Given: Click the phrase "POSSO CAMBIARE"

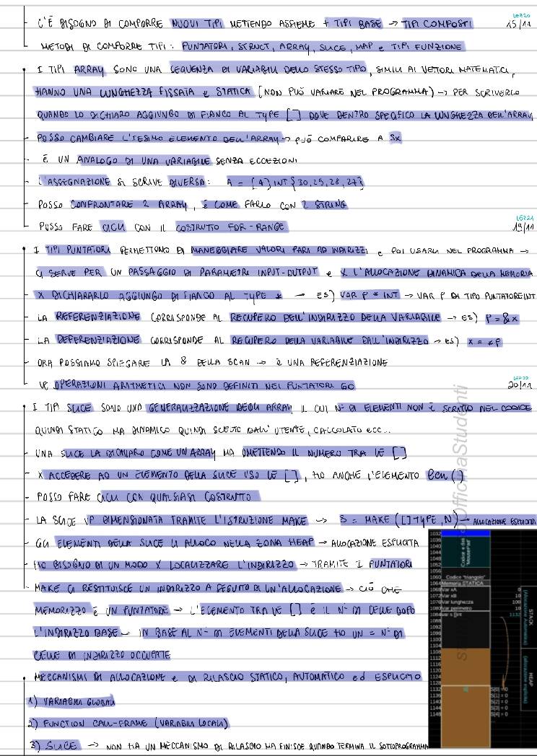Looking at the screenshot, I should tap(76, 138).
